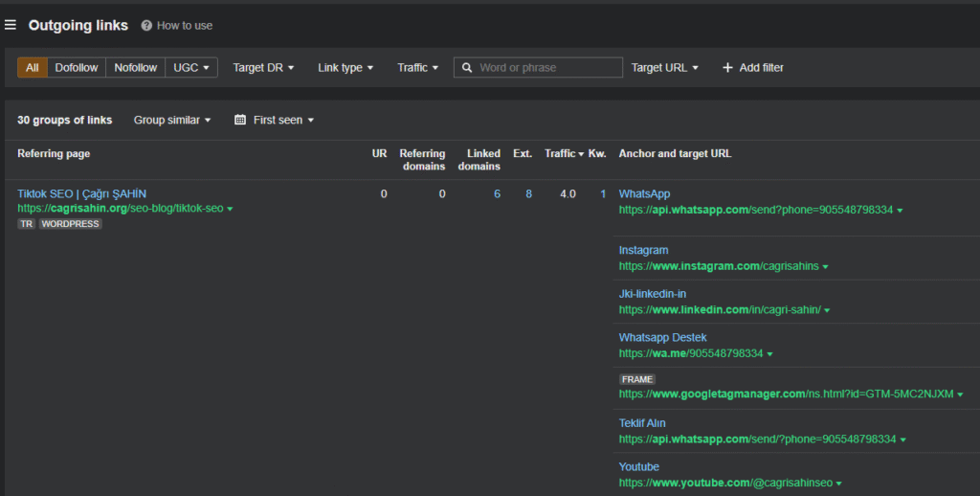Click the How to use help icon
The height and width of the screenshot is (496, 980).
[x=146, y=26]
